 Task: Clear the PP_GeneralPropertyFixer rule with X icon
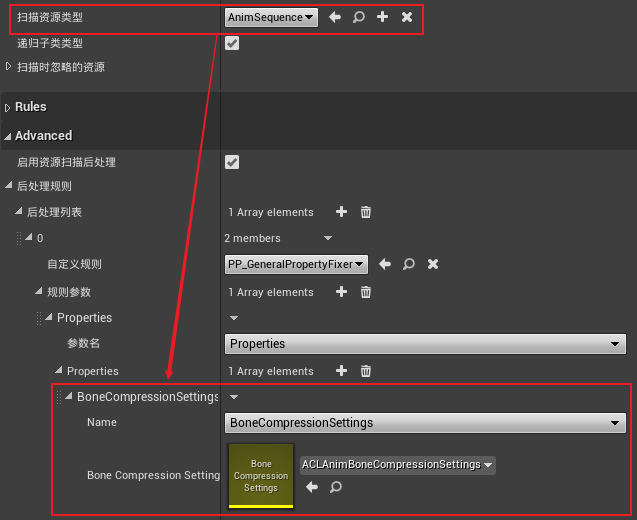(433, 264)
